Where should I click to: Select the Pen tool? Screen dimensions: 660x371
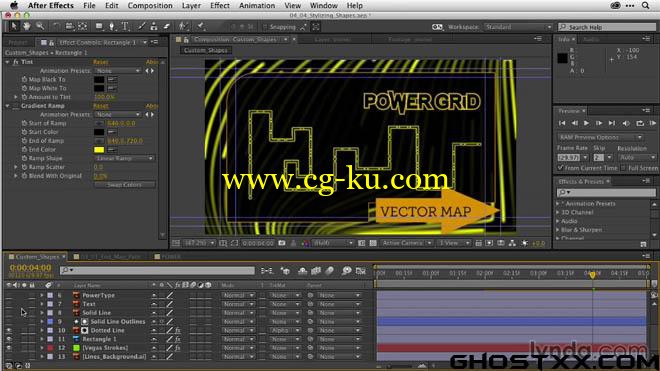coord(112,27)
